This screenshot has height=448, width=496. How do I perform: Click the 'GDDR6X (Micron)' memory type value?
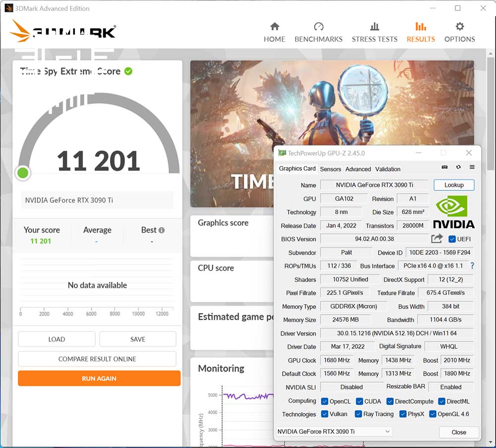point(353,306)
